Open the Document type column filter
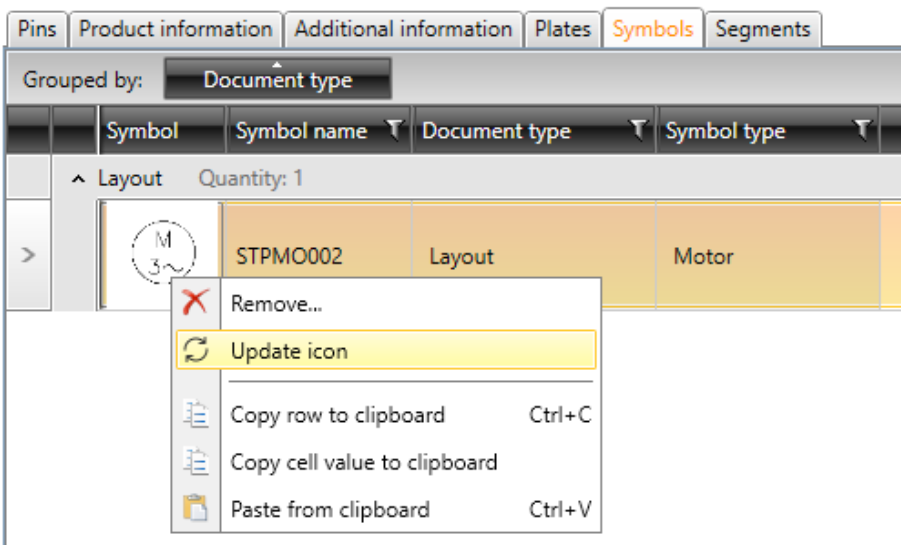Viewport: 901px width, 545px height. click(638, 130)
